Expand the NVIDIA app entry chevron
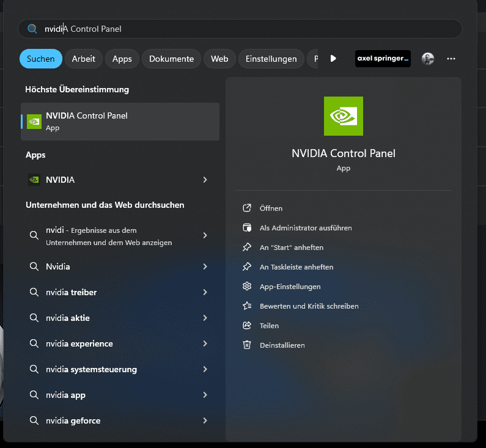 click(x=205, y=180)
